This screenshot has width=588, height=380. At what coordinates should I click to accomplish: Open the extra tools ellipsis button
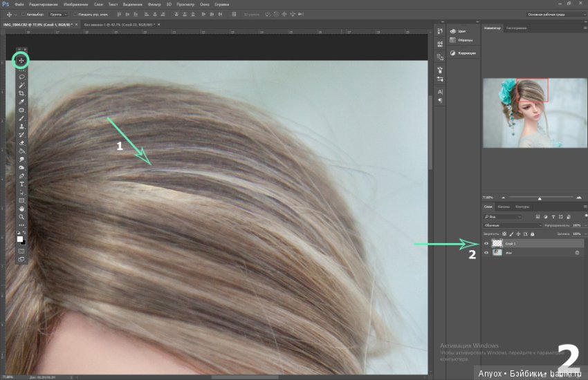[21, 225]
